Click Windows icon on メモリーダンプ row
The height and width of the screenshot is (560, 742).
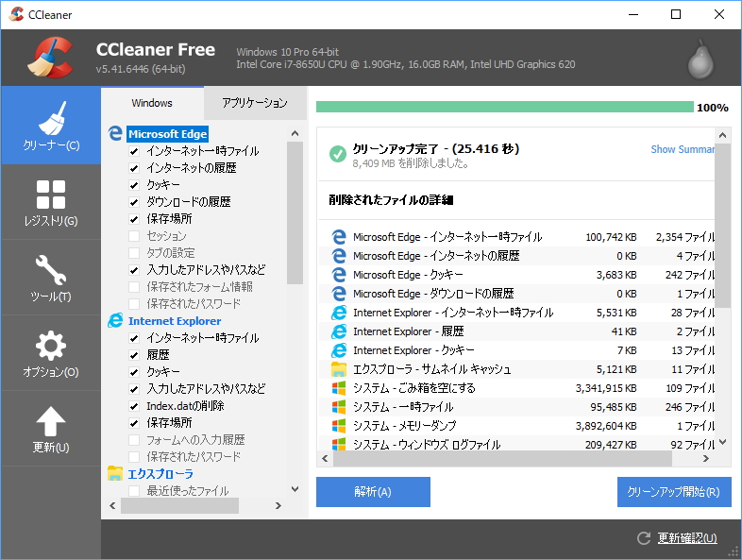pyautogui.click(x=339, y=426)
